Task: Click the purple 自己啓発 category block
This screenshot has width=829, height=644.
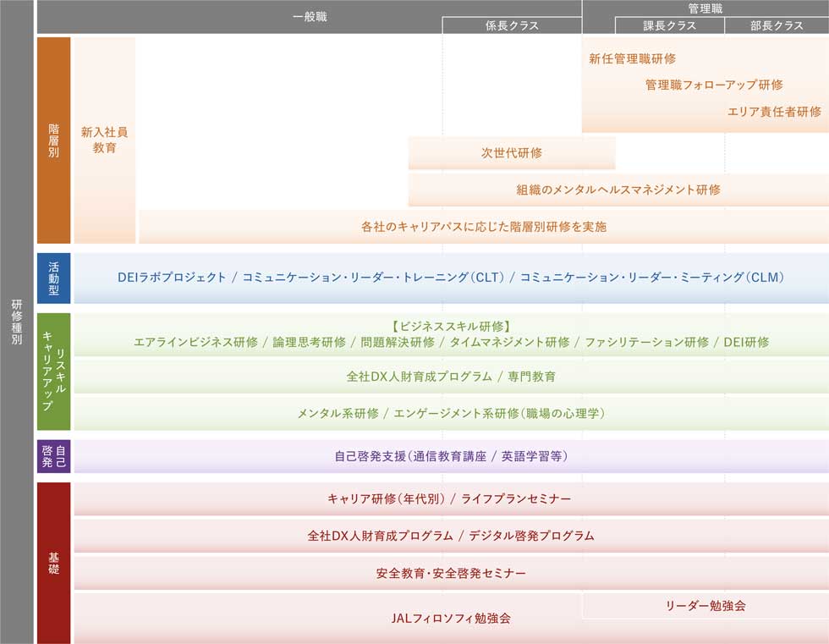Action: point(53,456)
